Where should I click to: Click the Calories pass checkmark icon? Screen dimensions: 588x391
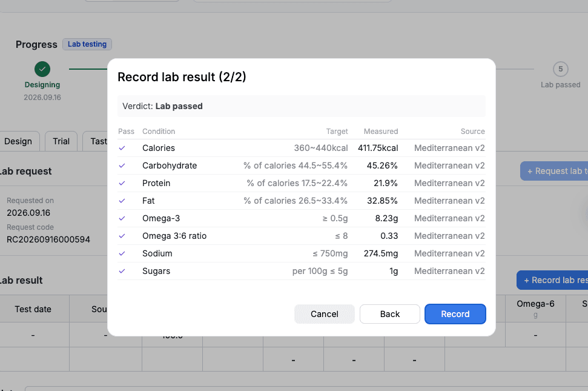pos(122,149)
